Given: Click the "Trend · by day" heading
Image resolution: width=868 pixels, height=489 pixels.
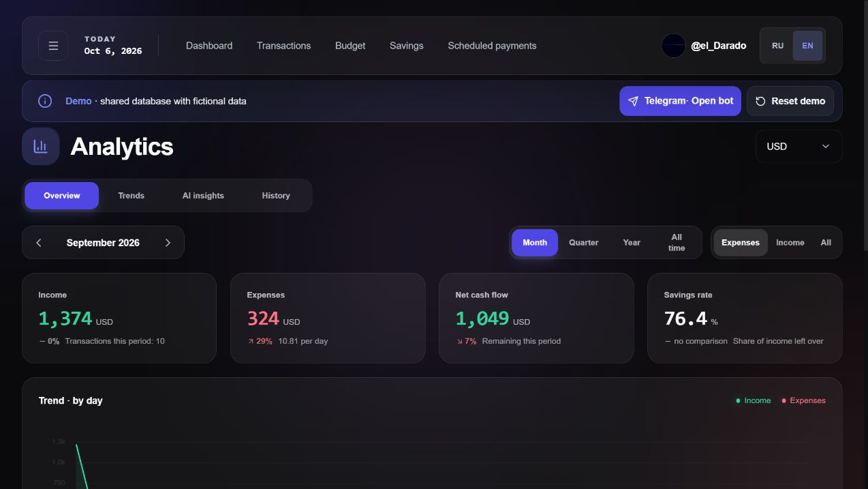Looking at the screenshot, I should (71, 400).
